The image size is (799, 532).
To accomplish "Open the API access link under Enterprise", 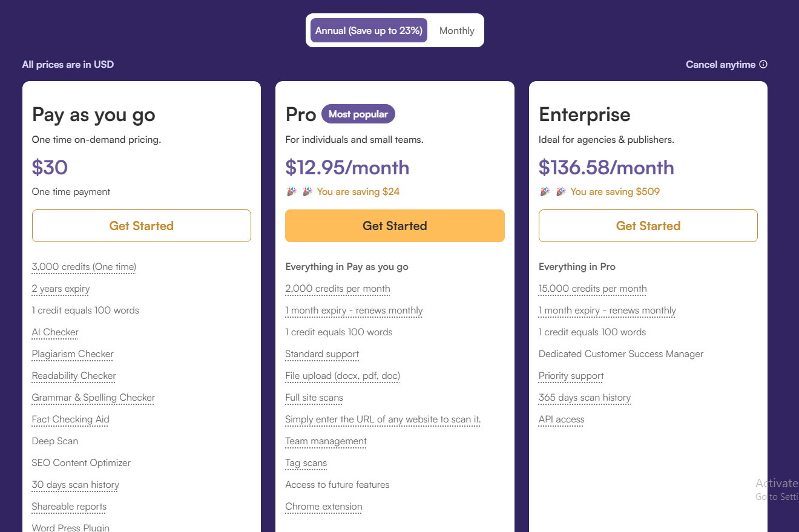I will point(561,419).
